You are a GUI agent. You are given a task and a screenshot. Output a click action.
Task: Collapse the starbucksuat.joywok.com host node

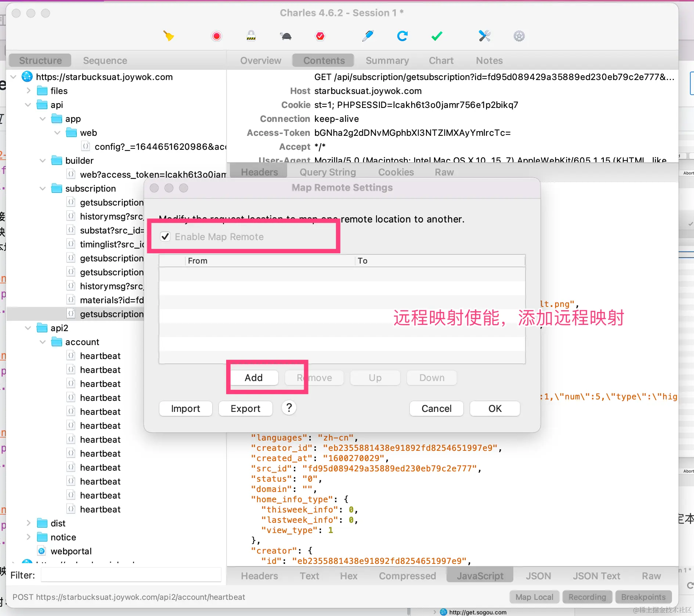click(14, 77)
